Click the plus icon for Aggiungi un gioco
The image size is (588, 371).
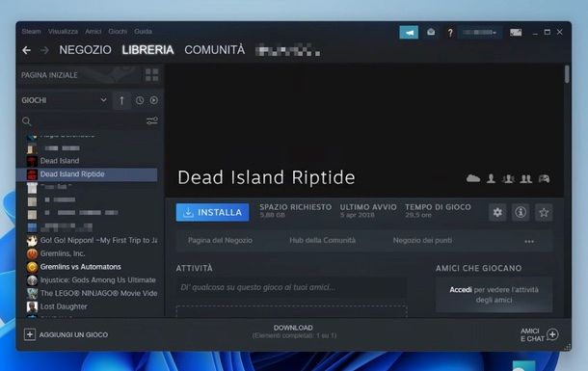click(30, 334)
